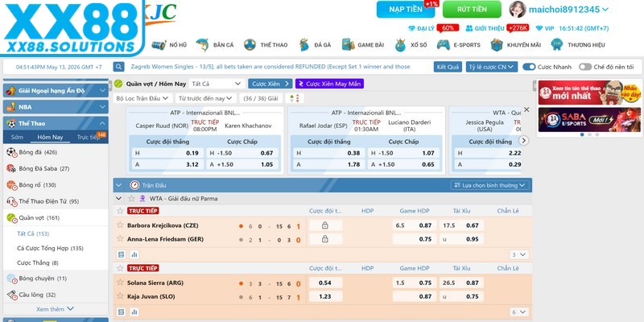Open the Lựa chọn bình thường dropdown
The width and height of the screenshot is (644, 322).
point(489,185)
